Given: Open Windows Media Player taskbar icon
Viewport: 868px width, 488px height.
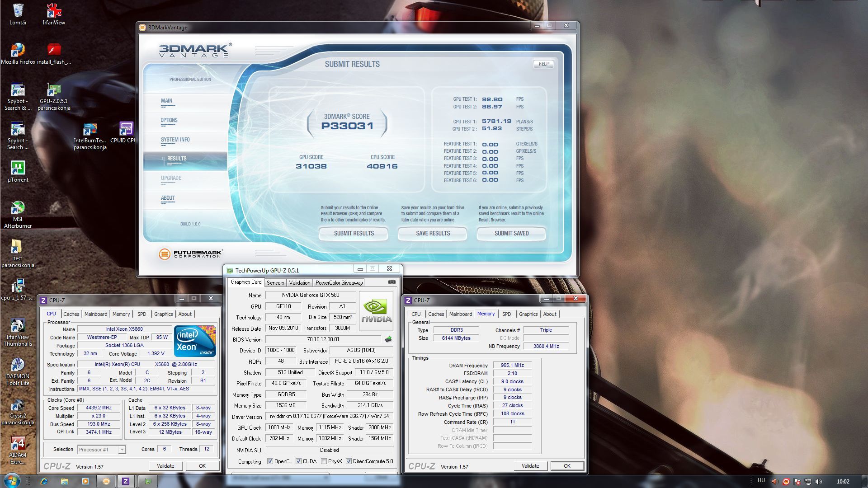Looking at the screenshot, I should [x=85, y=481].
